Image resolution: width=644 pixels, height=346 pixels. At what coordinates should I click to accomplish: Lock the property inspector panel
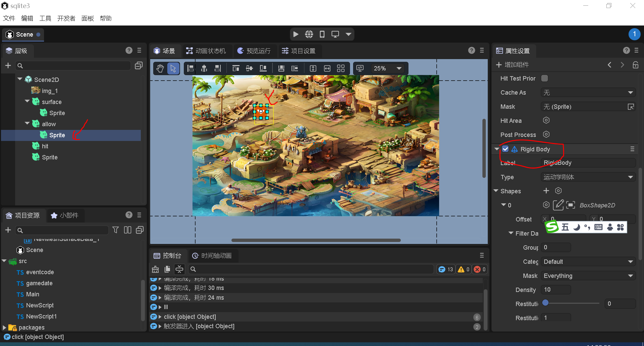[x=636, y=65]
